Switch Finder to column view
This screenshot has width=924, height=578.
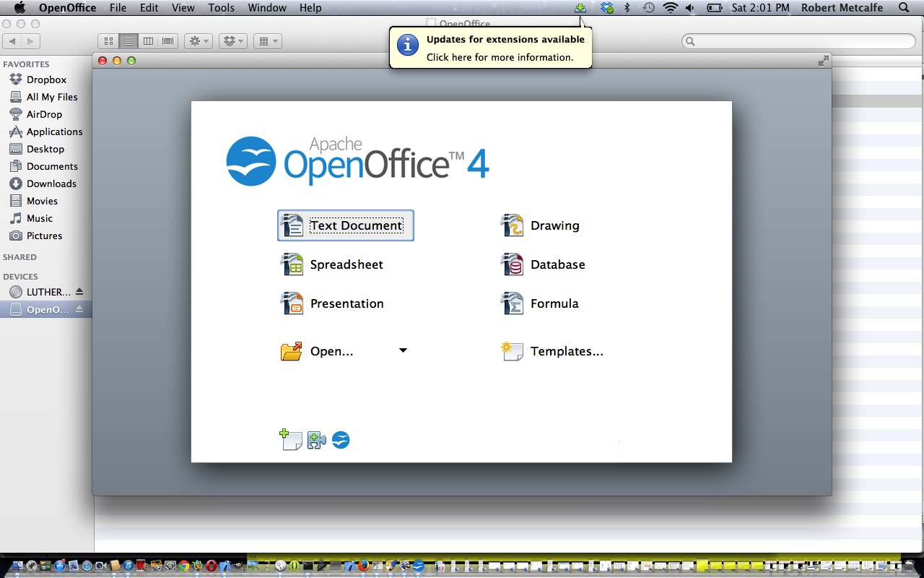[149, 41]
